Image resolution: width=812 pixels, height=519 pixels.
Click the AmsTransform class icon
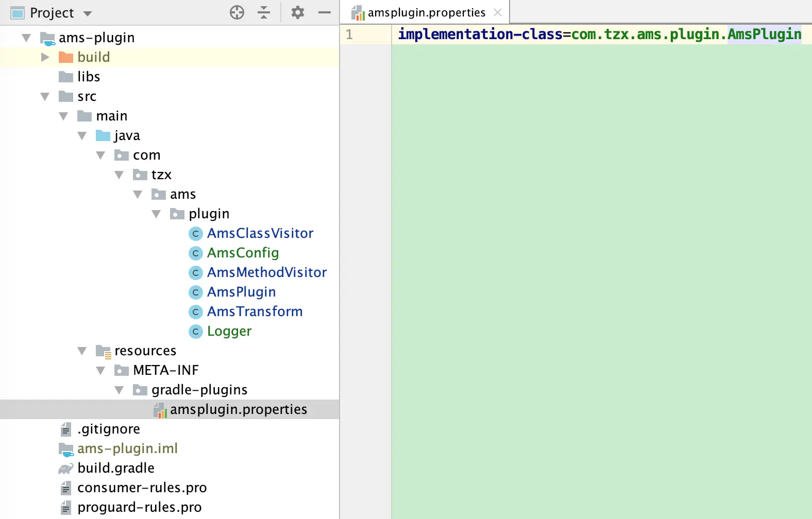pyautogui.click(x=196, y=312)
